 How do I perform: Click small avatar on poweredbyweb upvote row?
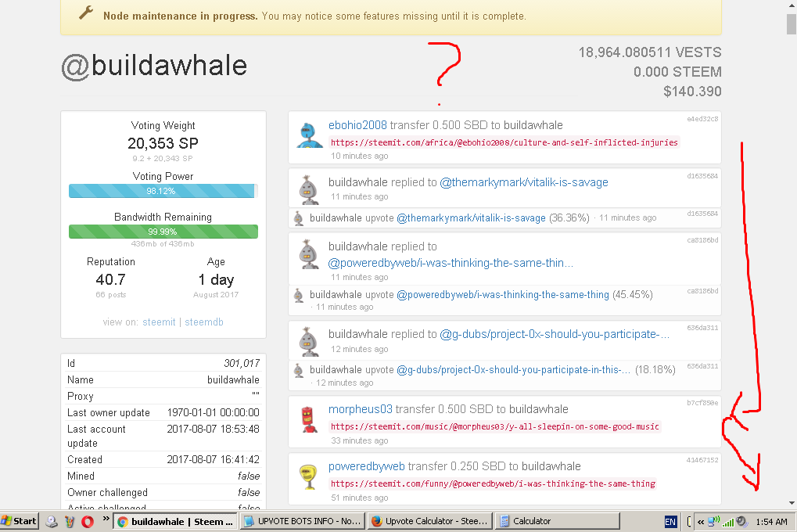point(299,295)
